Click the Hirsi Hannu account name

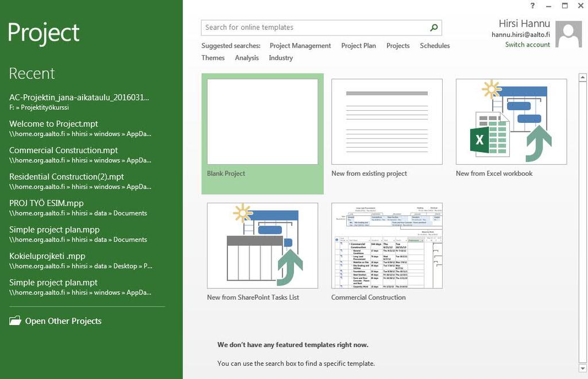524,24
